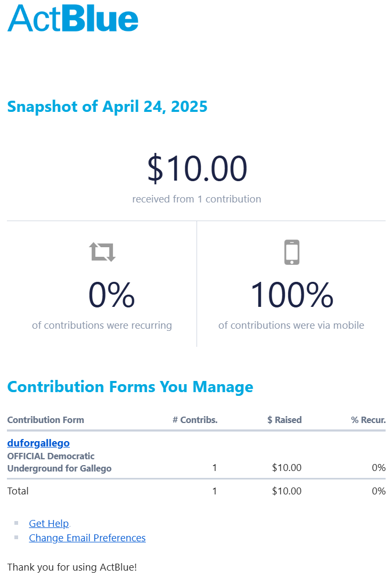The image size is (392, 577).
Task: Open the Get Help link
Action: point(49,523)
